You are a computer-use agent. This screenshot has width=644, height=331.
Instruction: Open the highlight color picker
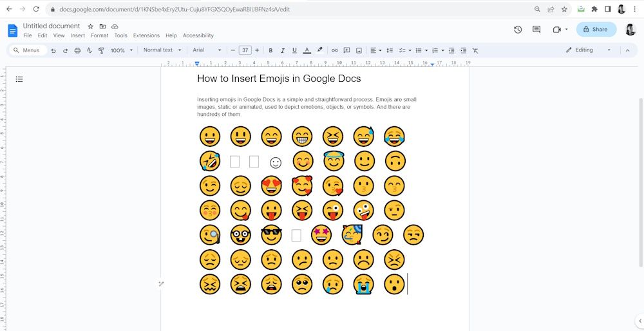pyautogui.click(x=319, y=50)
